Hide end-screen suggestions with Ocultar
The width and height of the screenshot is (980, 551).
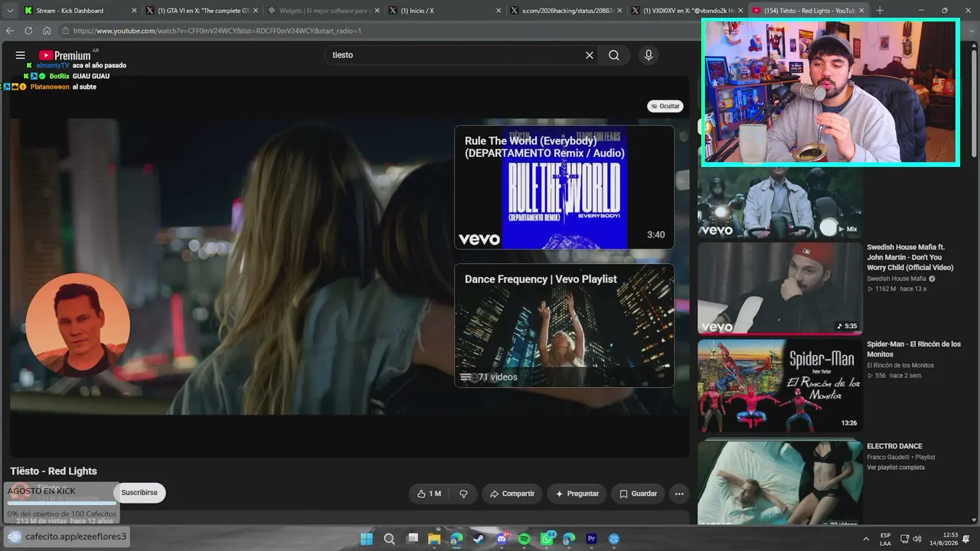pos(665,106)
